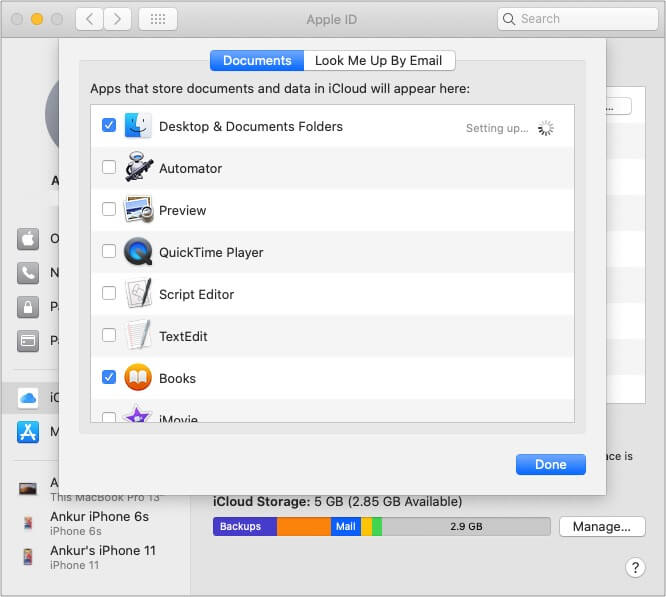The image size is (666, 597).
Task: Click the magnifying glass search icon
Action: coord(508,19)
